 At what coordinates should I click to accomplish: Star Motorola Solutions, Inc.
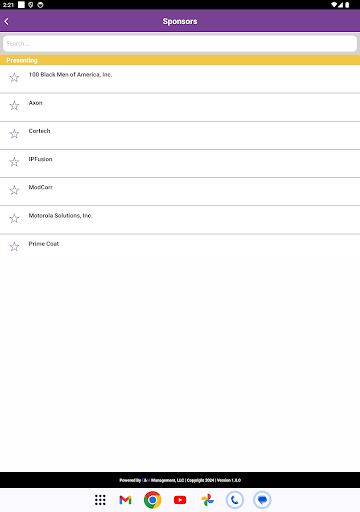click(14, 218)
